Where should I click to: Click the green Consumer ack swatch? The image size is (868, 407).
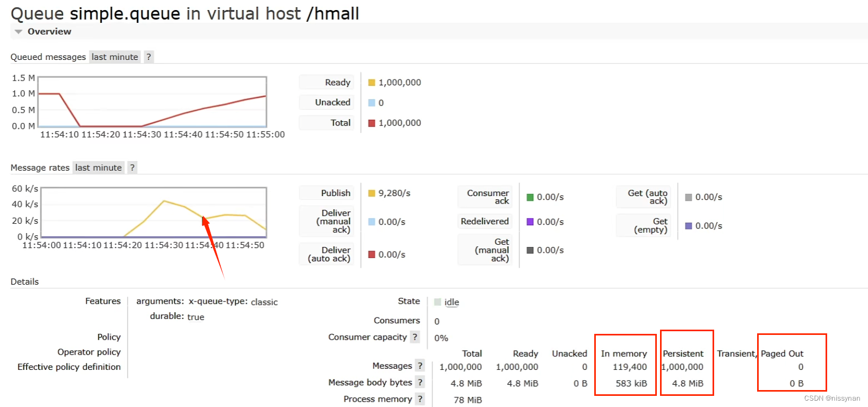(x=530, y=197)
